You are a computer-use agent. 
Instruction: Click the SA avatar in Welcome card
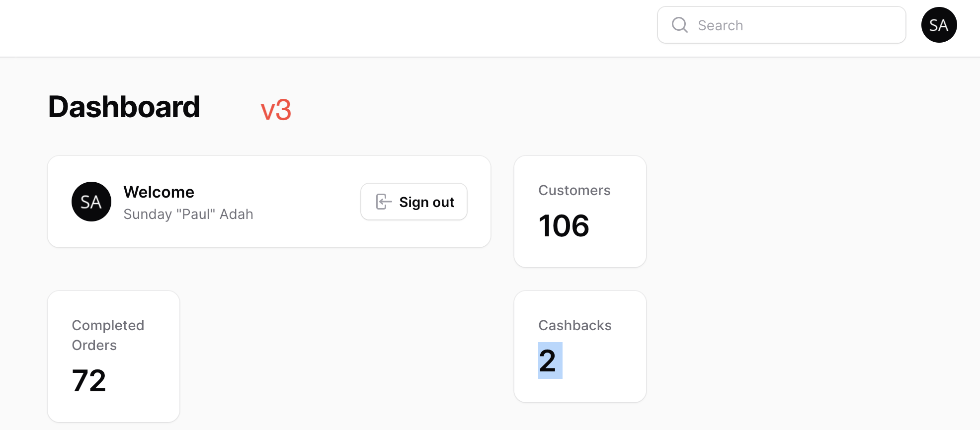tap(91, 202)
